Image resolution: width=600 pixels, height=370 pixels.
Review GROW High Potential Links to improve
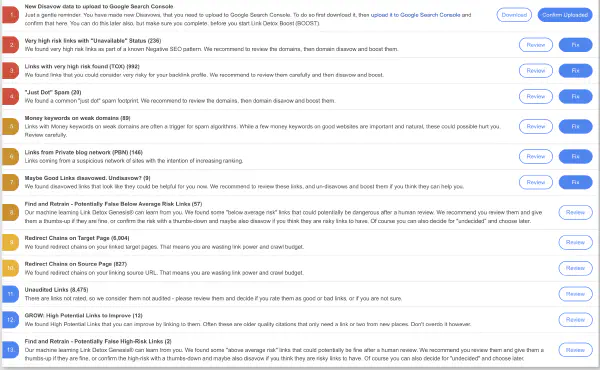[x=576, y=319]
